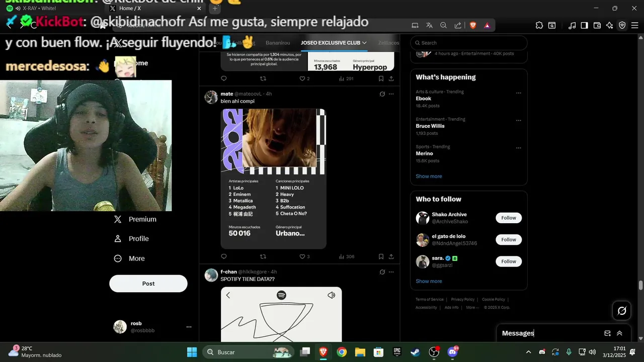Viewport: 644px width, 362px height.
Task: Open options for Ebook trend
Action: 518,93
